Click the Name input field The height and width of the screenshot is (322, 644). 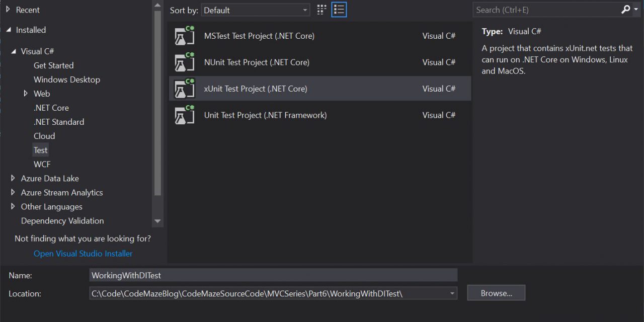[273, 275]
